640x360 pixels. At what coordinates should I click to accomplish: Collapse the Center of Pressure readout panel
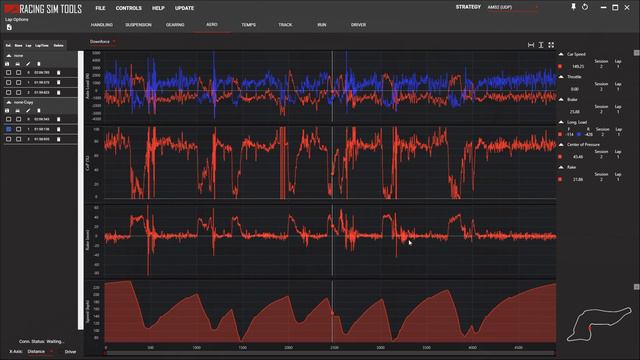[561, 144]
